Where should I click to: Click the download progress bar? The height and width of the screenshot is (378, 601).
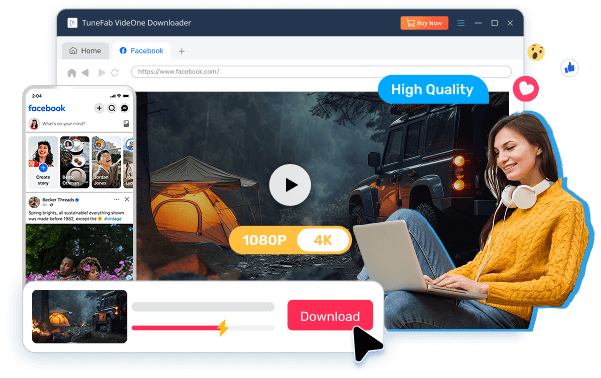tap(203, 328)
